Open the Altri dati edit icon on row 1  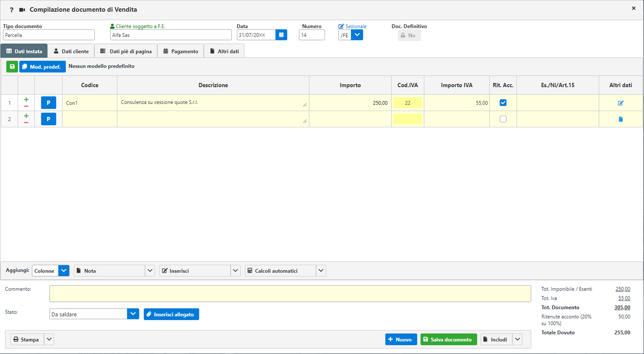(620, 103)
